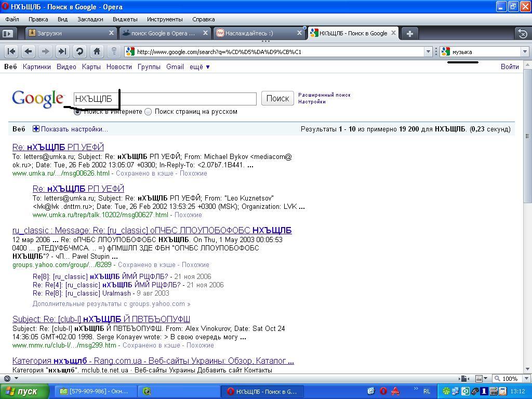This screenshot has height=399, width=532.
Task: Expand the 'ещё' Google services menu
Action: [199, 66]
